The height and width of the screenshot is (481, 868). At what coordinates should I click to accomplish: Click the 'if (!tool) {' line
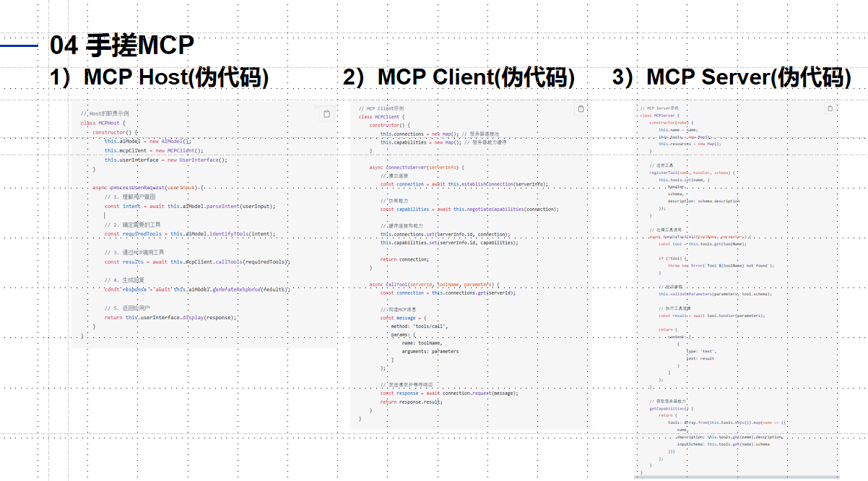(x=672, y=258)
